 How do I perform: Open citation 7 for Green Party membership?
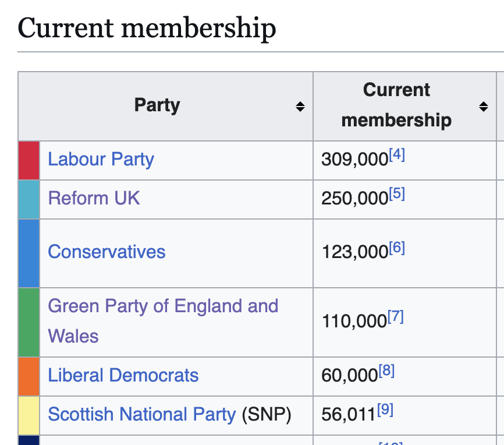(395, 317)
